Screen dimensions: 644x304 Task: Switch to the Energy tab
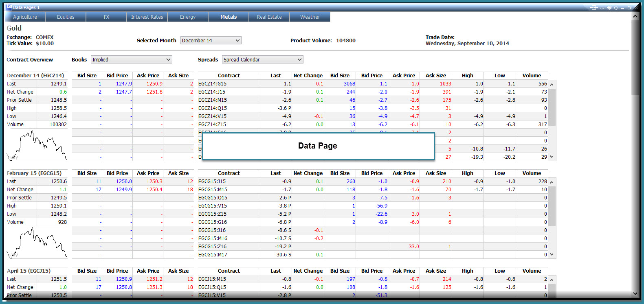188,17
